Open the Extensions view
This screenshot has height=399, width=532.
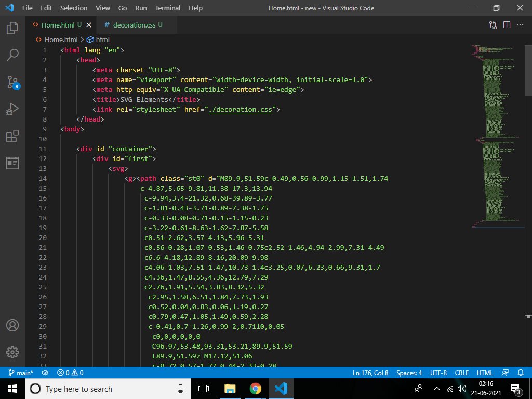coord(12,136)
